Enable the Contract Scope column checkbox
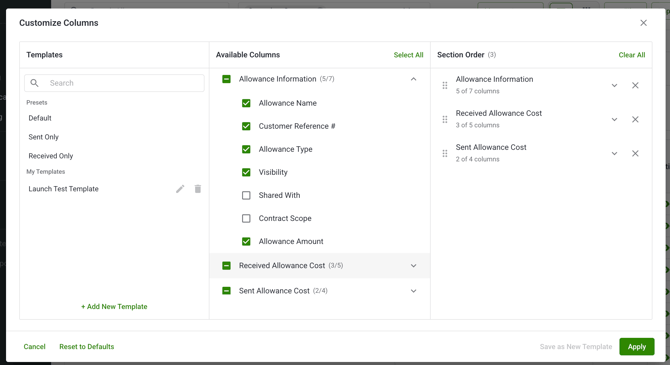 click(x=246, y=218)
